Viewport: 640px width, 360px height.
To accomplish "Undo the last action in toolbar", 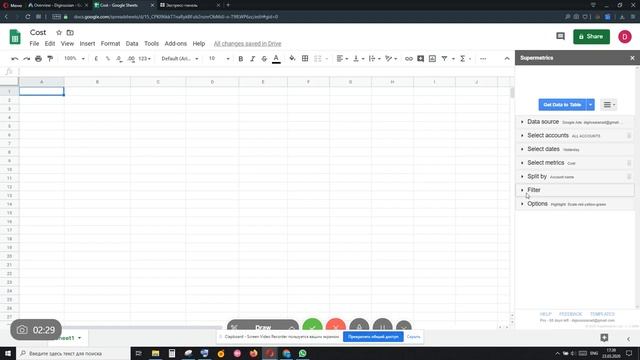I will 15,59.
